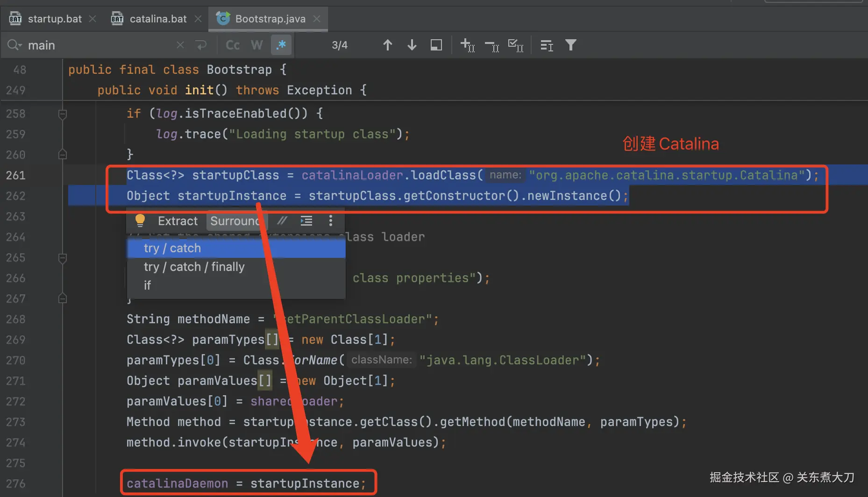The height and width of the screenshot is (497, 868).
Task: Click 'paramValues' declaration on line 271
Action: tap(217, 381)
